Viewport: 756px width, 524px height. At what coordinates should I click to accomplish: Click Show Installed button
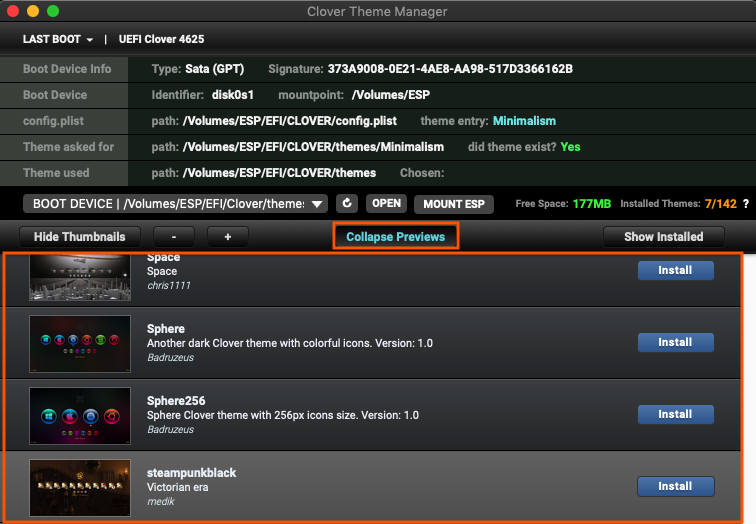point(663,237)
